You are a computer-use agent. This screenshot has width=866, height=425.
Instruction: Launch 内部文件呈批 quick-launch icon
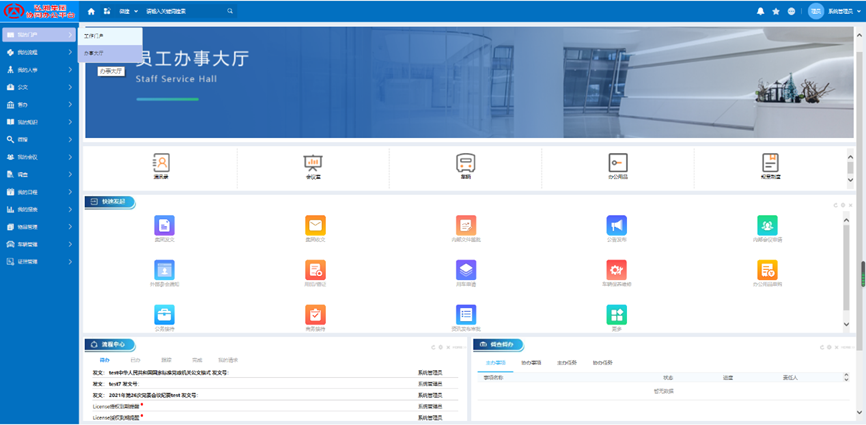tap(466, 225)
